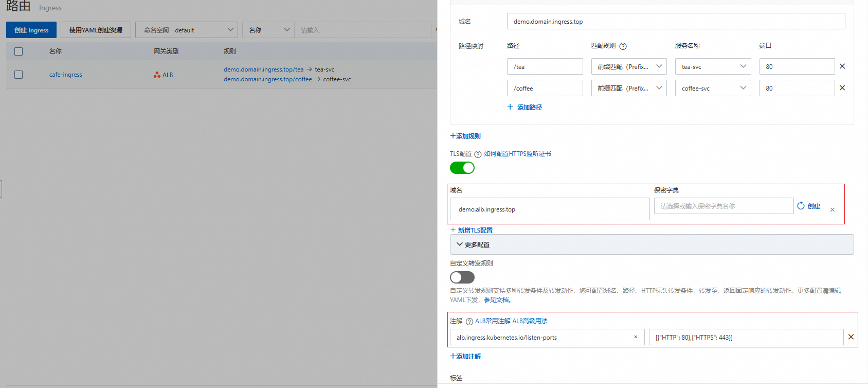
Task: Tick the select-all checkbox in table header
Action: tap(19, 51)
